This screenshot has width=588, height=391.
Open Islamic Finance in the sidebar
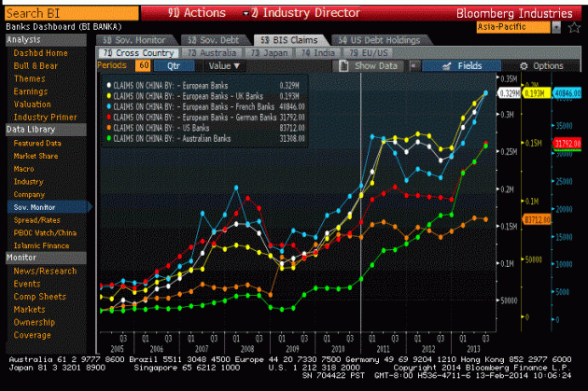[42, 244]
